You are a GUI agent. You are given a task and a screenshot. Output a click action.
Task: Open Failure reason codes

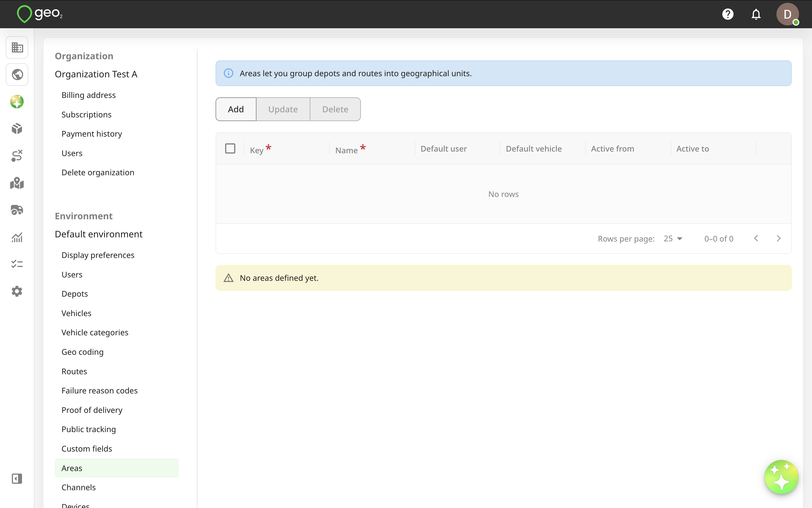click(99, 390)
